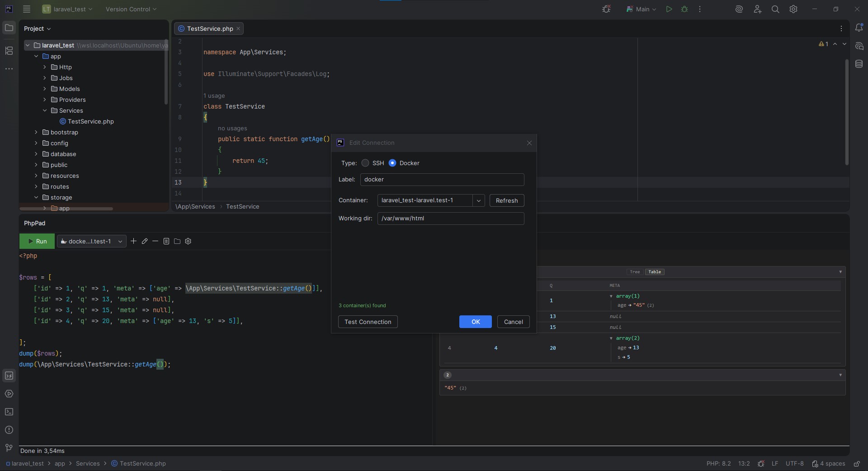Click the Working dir input field
Screen dimensions: 868x471
pyautogui.click(x=450, y=219)
